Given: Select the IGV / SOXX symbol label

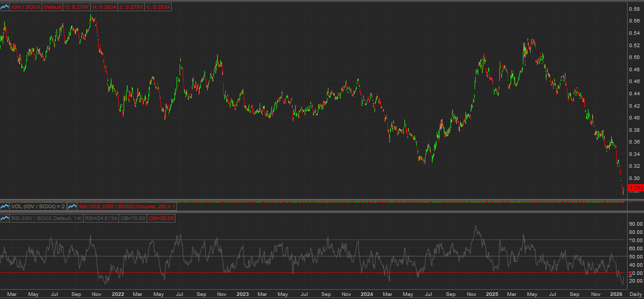Looking at the screenshot, I should (x=26, y=7).
